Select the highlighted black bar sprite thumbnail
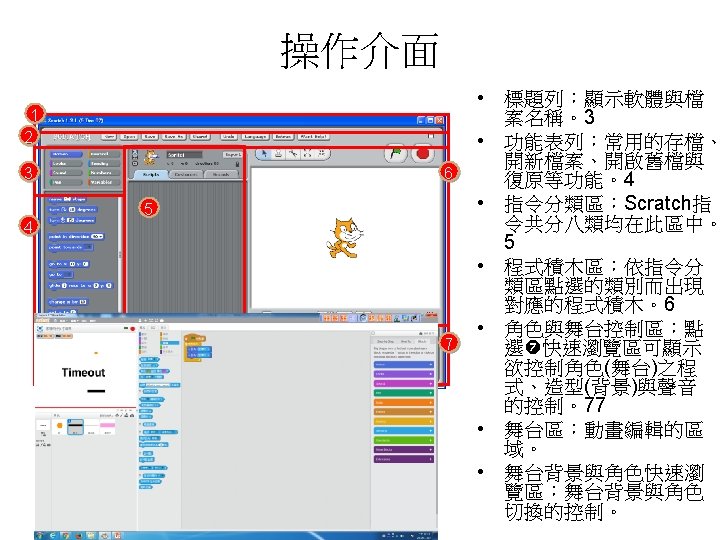 [75, 427]
